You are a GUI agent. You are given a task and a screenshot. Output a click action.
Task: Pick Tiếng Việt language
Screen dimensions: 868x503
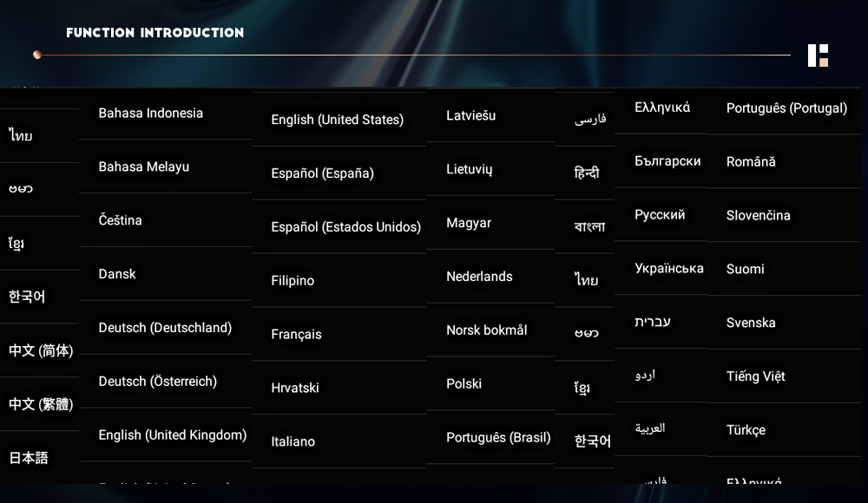tap(756, 376)
